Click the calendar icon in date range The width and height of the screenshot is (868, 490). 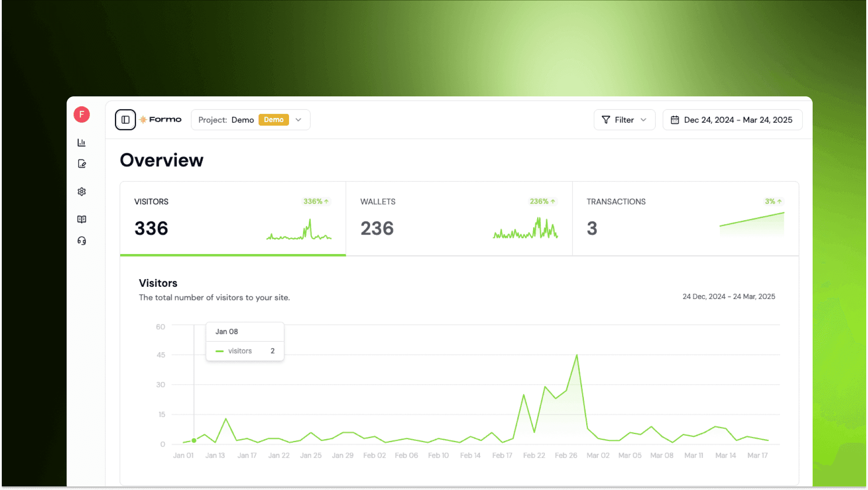[675, 120]
